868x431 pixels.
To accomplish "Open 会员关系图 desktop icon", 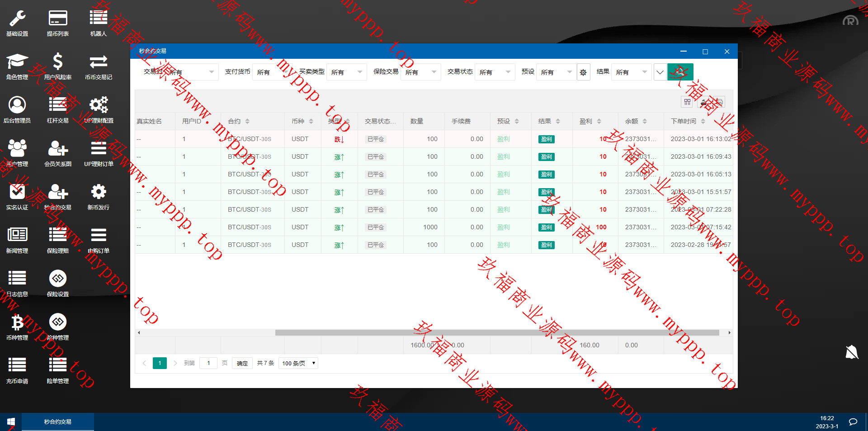I will pos(58,149).
